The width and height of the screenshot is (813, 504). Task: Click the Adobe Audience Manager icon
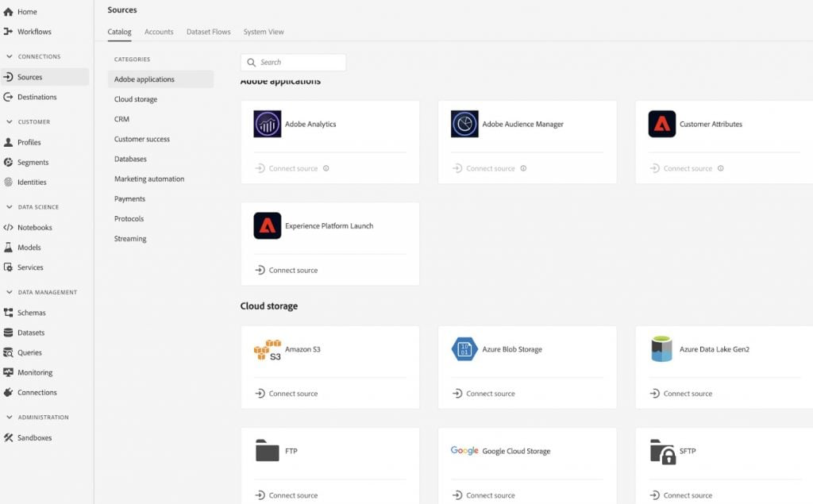pyautogui.click(x=464, y=124)
